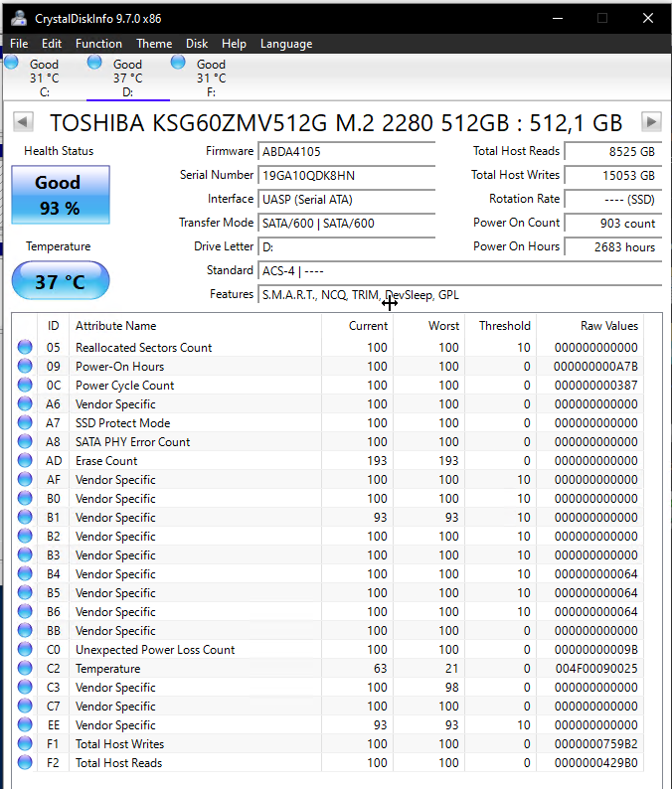672x789 pixels.
Task: Click raw value 004F00090025 in Temperature row
Action: (596, 668)
